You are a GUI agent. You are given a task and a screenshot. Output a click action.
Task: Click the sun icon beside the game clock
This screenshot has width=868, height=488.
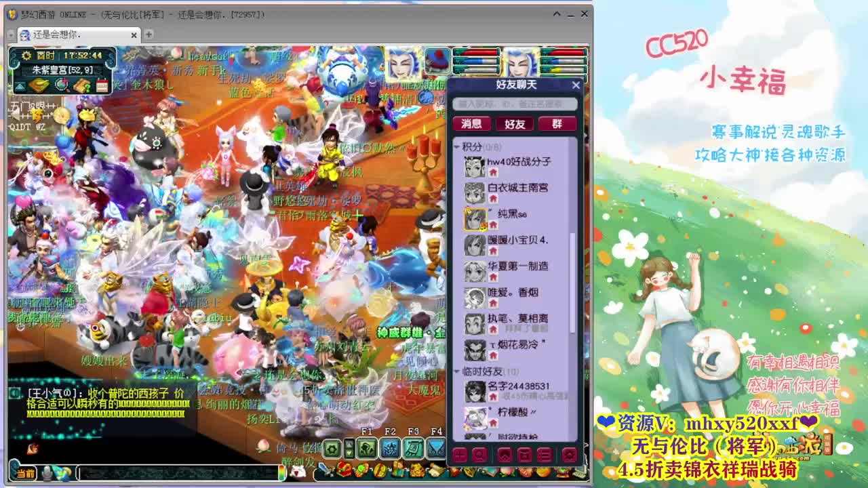coord(26,56)
